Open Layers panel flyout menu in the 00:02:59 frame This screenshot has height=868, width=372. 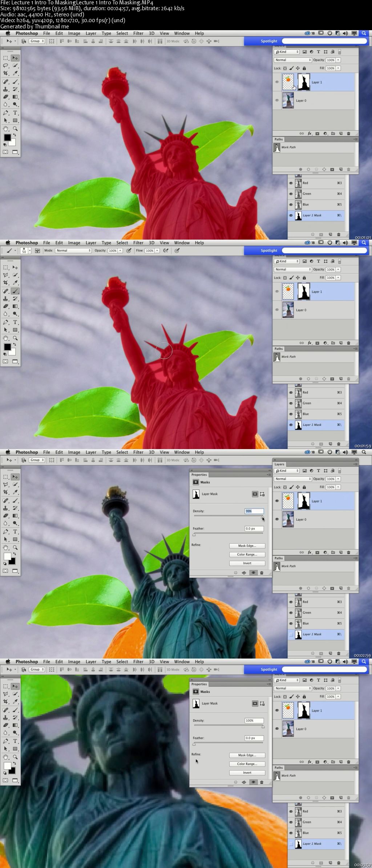[x=356, y=464]
